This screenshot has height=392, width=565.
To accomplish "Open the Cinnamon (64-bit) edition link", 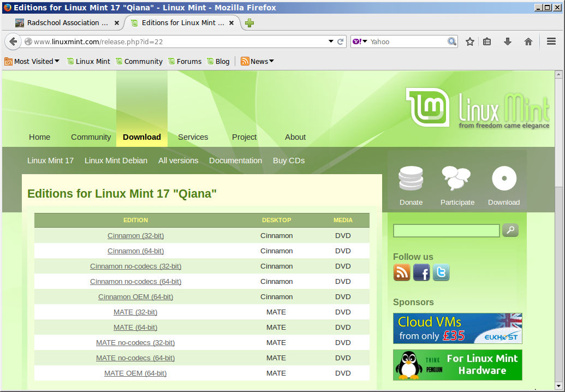I will point(135,251).
